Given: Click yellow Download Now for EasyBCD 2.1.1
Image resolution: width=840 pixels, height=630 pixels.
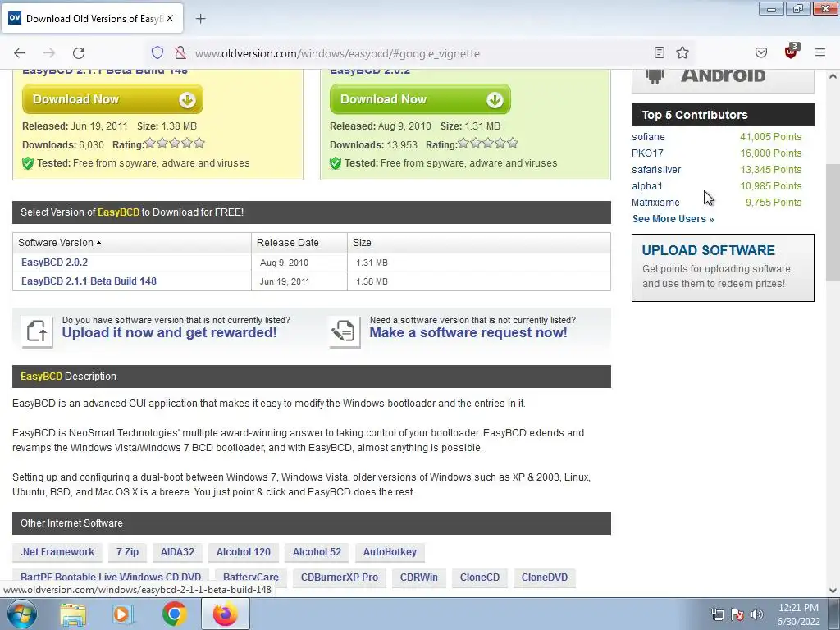Looking at the screenshot, I should pos(112,99).
